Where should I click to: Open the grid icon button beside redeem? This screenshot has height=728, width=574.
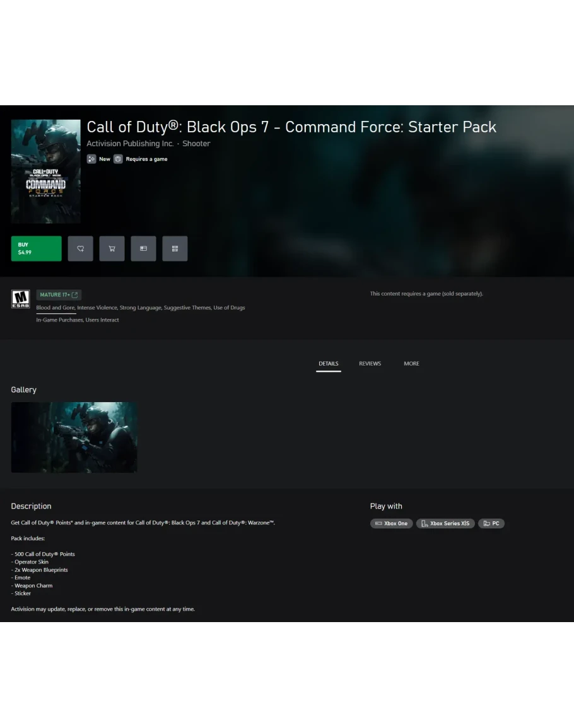(x=175, y=248)
